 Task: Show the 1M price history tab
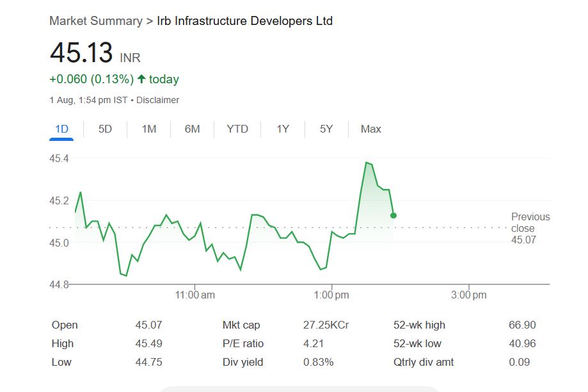pos(148,129)
